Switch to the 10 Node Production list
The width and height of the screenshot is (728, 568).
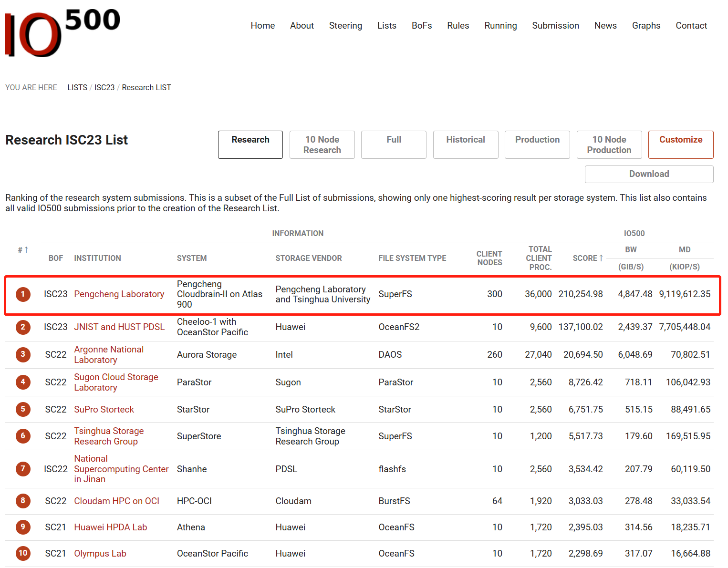click(609, 145)
